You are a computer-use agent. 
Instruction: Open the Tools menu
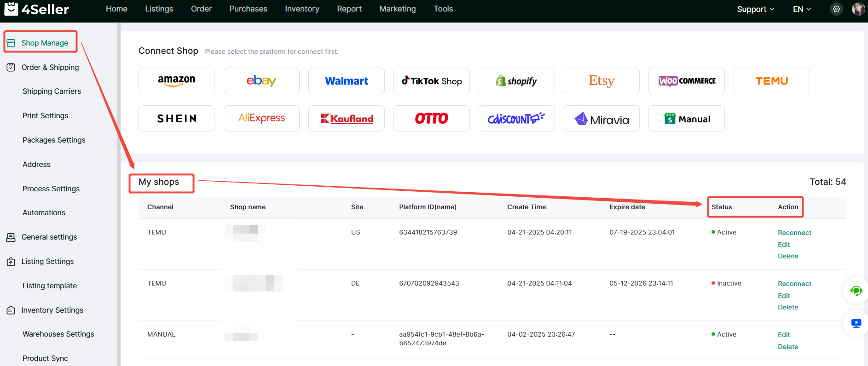point(443,9)
